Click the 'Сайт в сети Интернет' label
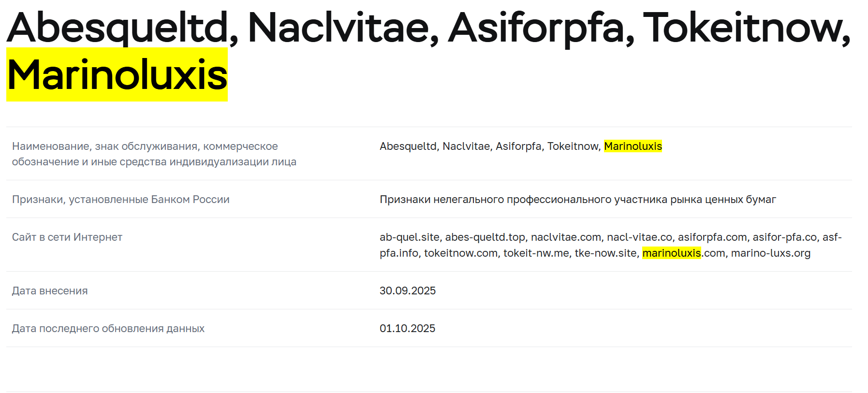This screenshot has width=868, height=393. pyautogui.click(x=67, y=237)
